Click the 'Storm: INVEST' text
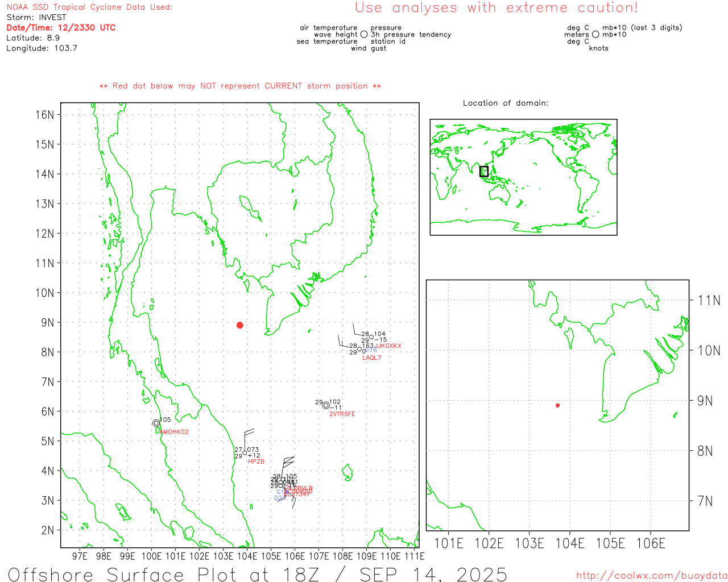The height and width of the screenshot is (582, 728). point(36,18)
